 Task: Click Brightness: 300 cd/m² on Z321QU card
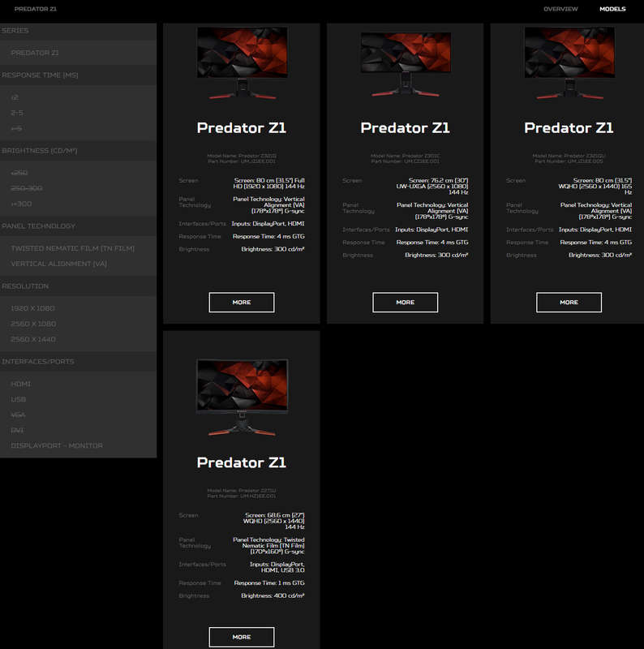point(600,255)
